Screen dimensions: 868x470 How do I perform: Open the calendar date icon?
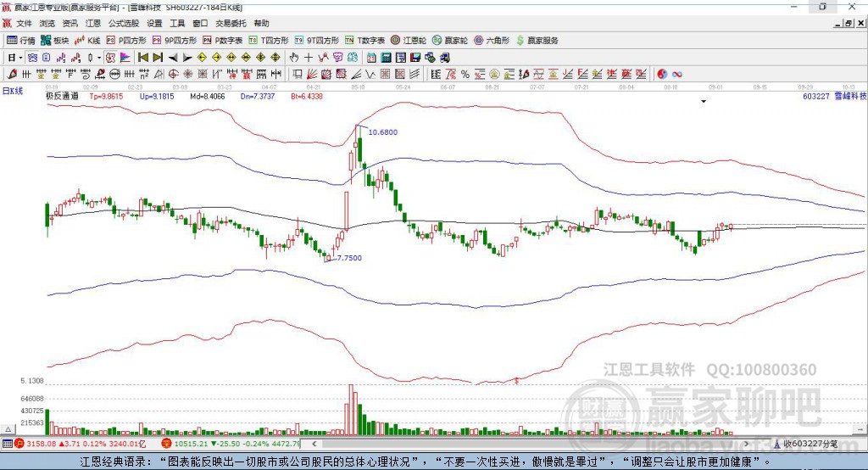click(371, 58)
